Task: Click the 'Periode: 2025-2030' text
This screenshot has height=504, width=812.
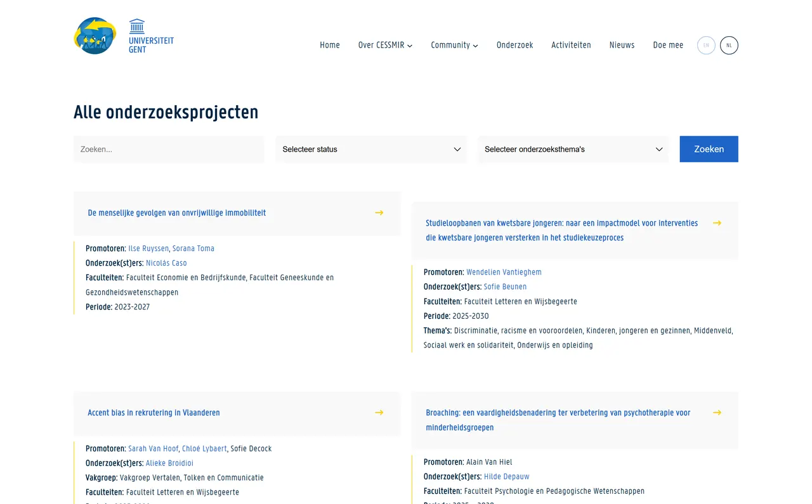Action: (456, 316)
